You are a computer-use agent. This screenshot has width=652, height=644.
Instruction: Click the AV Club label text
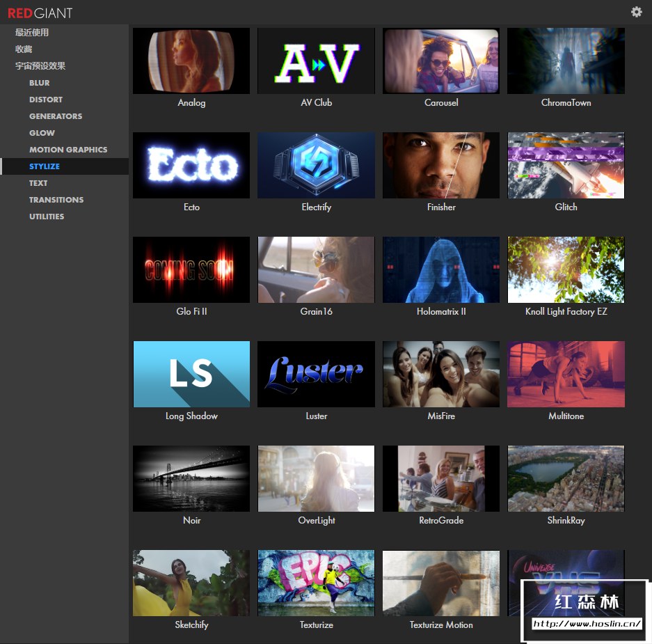click(316, 102)
